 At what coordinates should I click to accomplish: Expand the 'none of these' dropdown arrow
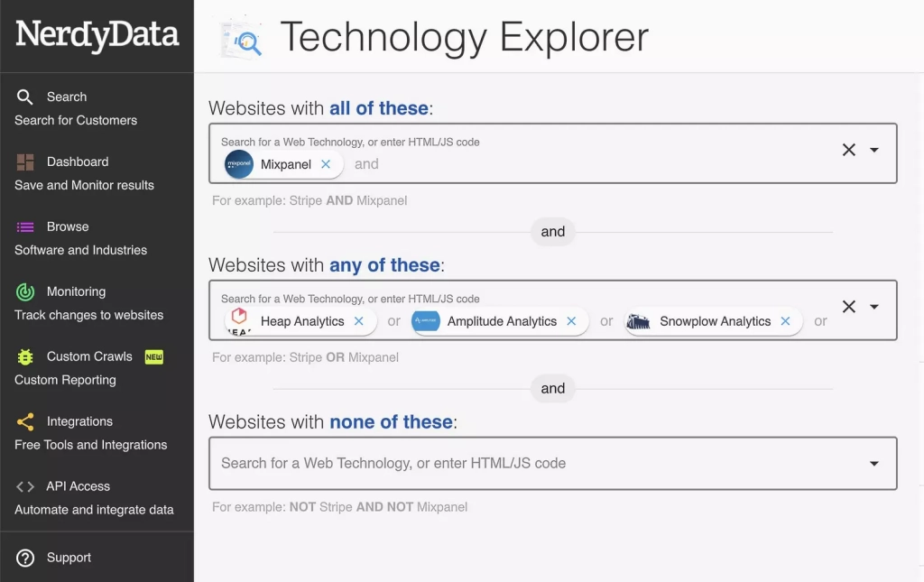coord(874,464)
